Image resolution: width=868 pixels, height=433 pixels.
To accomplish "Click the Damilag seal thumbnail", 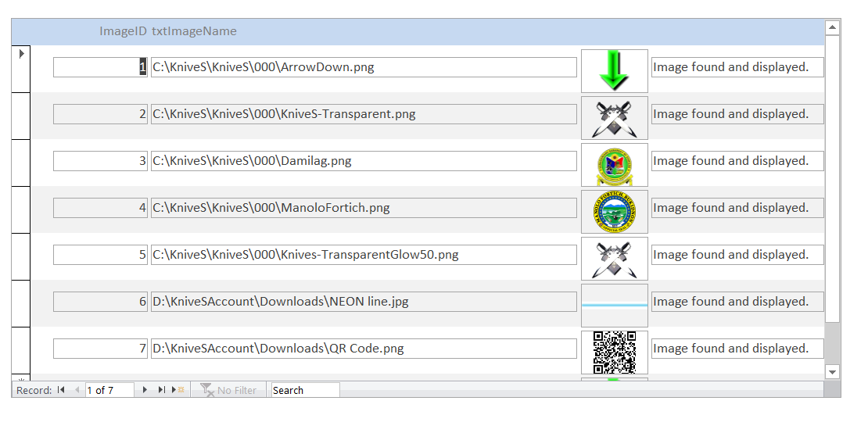I will (x=615, y=165).
